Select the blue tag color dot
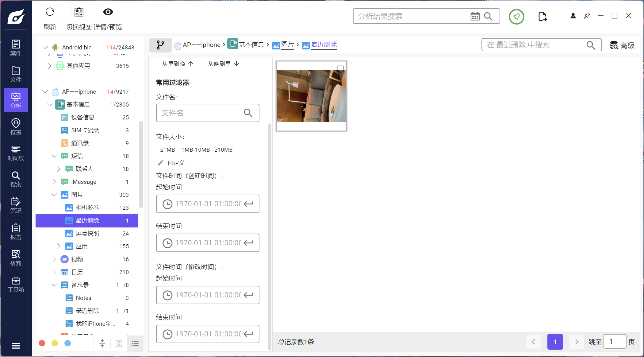 [x=68, y=343]
